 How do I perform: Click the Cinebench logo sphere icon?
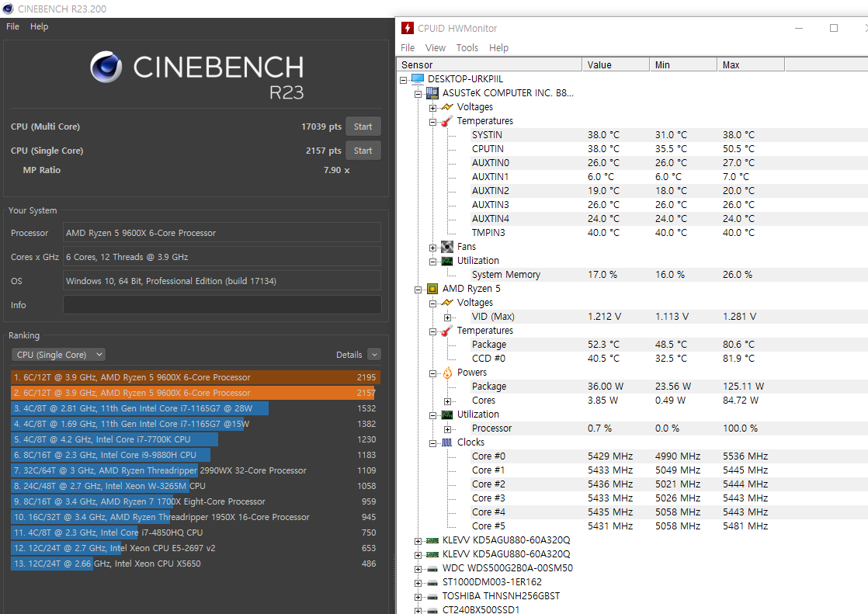(106, 67)
